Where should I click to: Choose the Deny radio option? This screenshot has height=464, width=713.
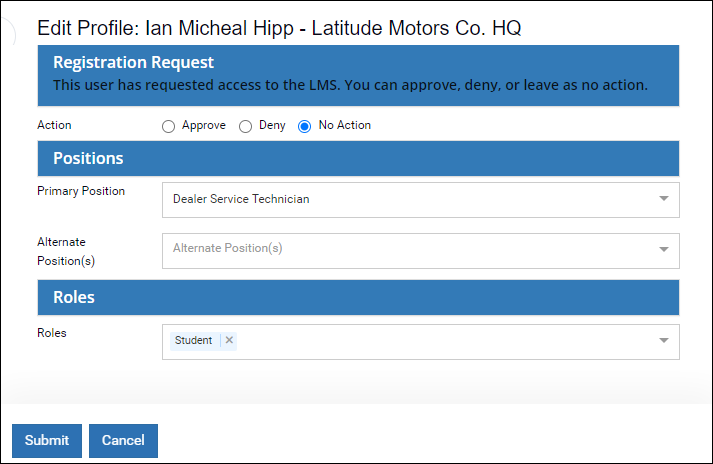tap(245, 126)
